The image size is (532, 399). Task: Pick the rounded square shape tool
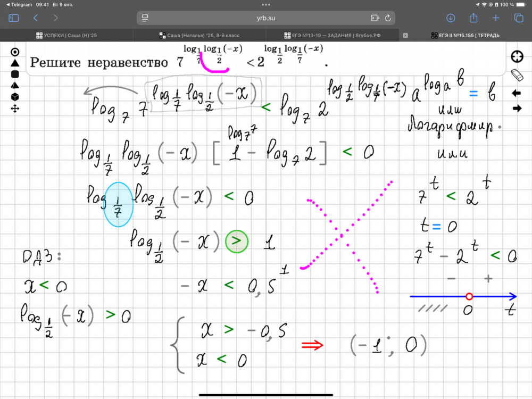click(x=15, y=74)
